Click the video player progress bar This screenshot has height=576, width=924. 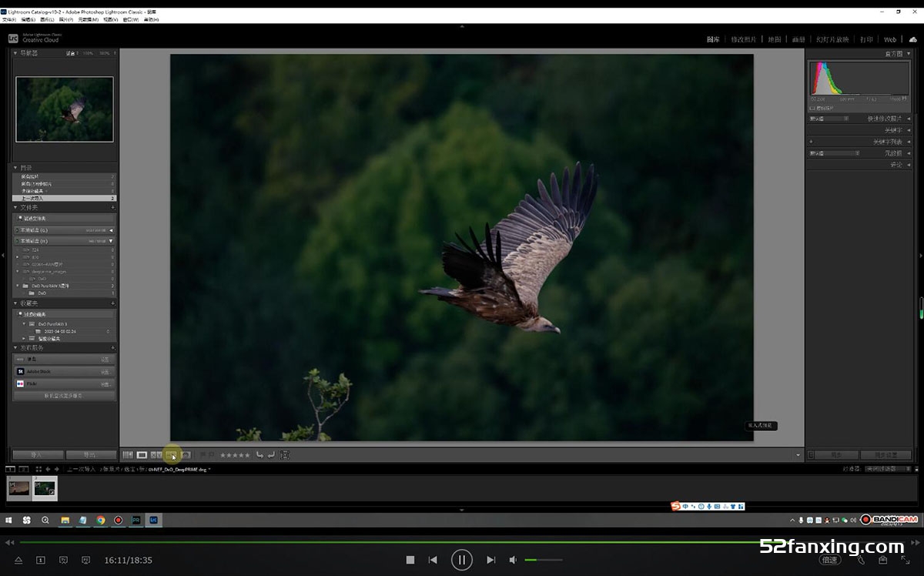tap(462, 542)
